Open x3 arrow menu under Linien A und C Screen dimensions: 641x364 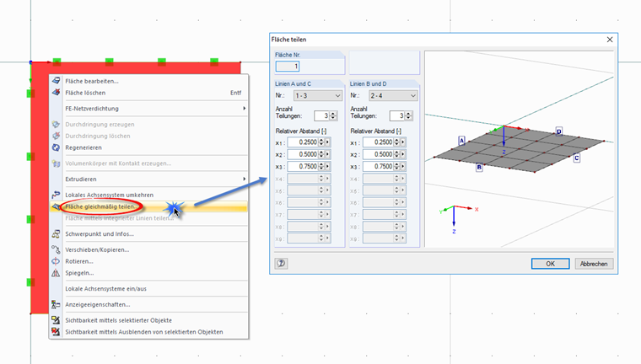tap(328, 166)
